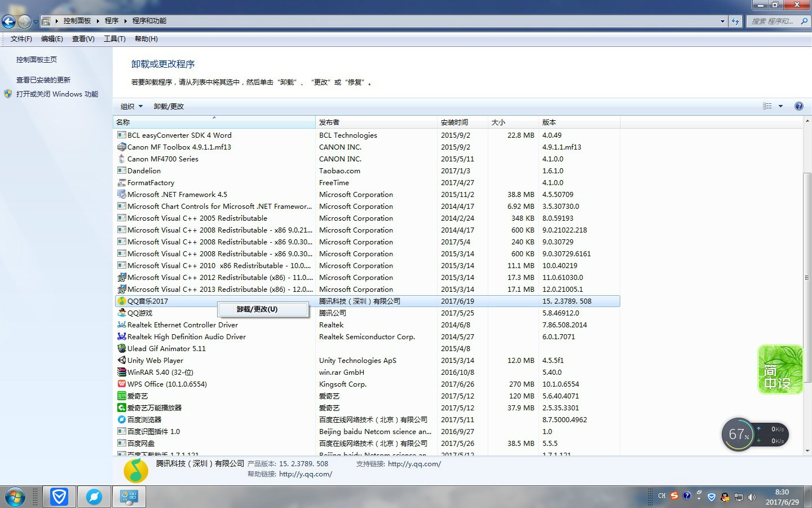Select BCL easyConverter SDK 4 Word

[x=179, y=135]
